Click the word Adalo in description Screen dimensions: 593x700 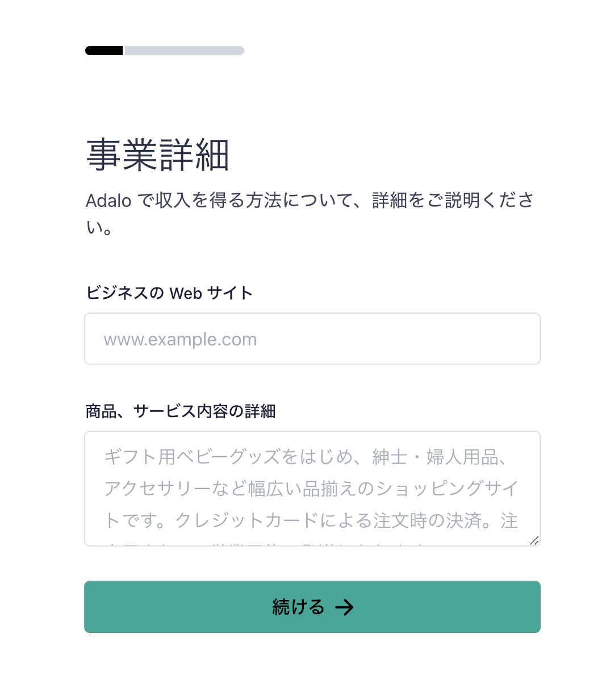(108, 201)
